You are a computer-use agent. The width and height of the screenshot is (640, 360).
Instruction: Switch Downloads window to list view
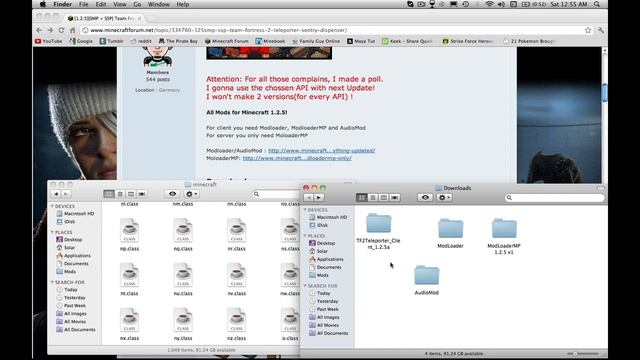coord(373,198)
